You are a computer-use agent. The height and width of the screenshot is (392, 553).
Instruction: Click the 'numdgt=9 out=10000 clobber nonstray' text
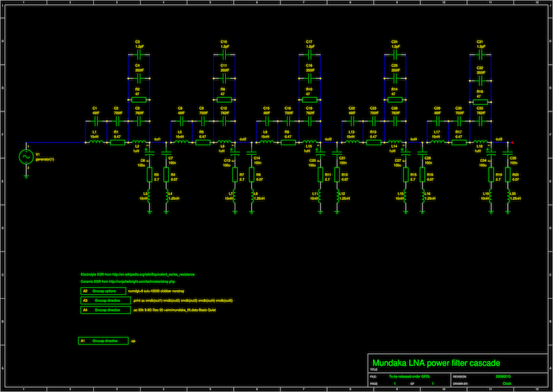pos(156,292)
